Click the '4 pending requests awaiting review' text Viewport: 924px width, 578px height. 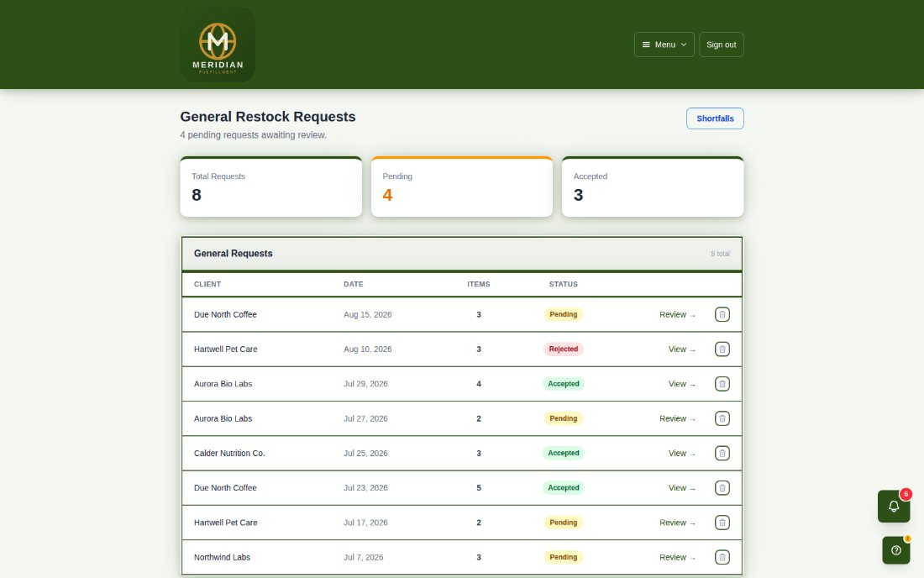coord(254,135)
